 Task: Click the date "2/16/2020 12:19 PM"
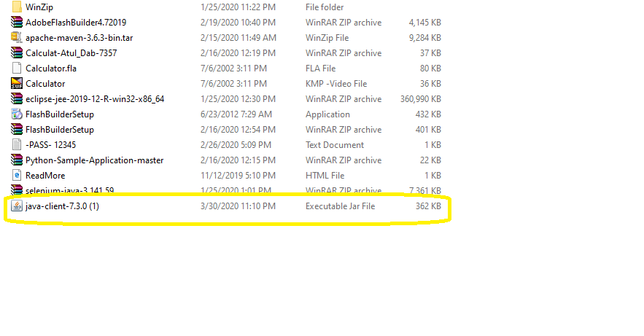[238, 53]
